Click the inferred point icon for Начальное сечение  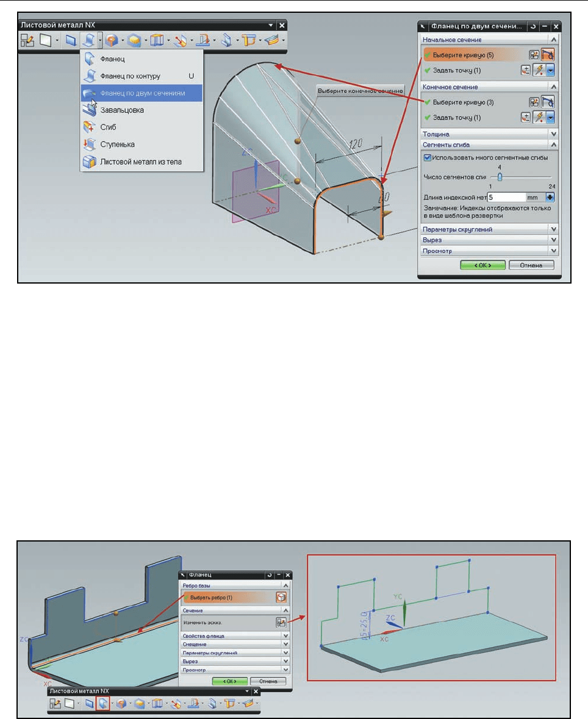click(x=539, y=70)
